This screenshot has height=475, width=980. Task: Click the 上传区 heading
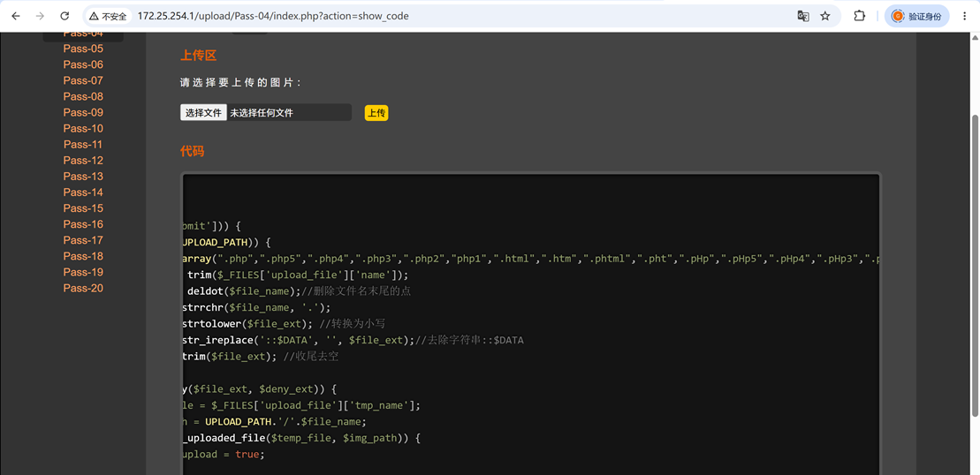198,56
